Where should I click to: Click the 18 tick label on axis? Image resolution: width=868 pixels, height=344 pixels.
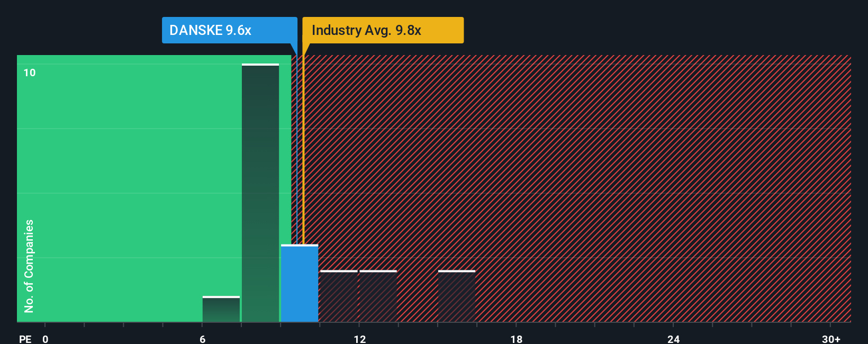tap(517, 339)
